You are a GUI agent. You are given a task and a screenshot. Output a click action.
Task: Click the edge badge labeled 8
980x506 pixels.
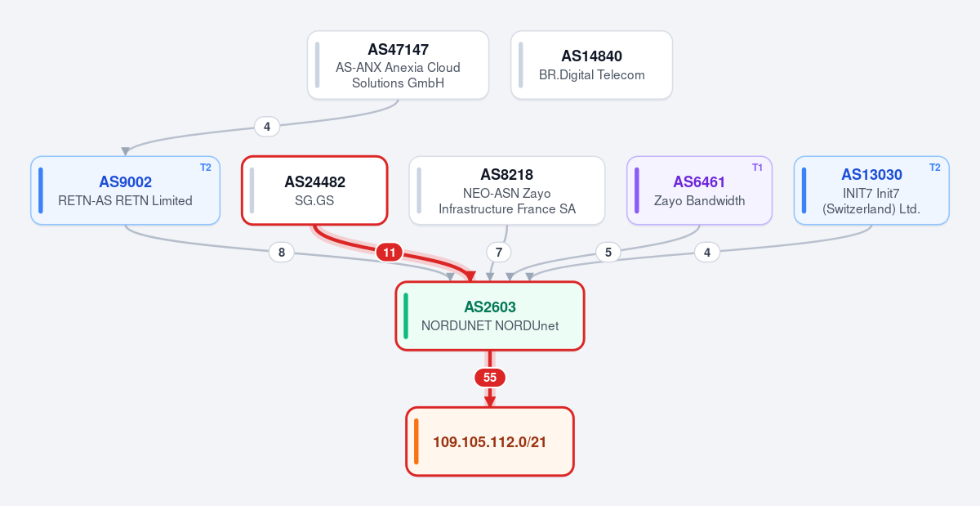click(282, 253)
